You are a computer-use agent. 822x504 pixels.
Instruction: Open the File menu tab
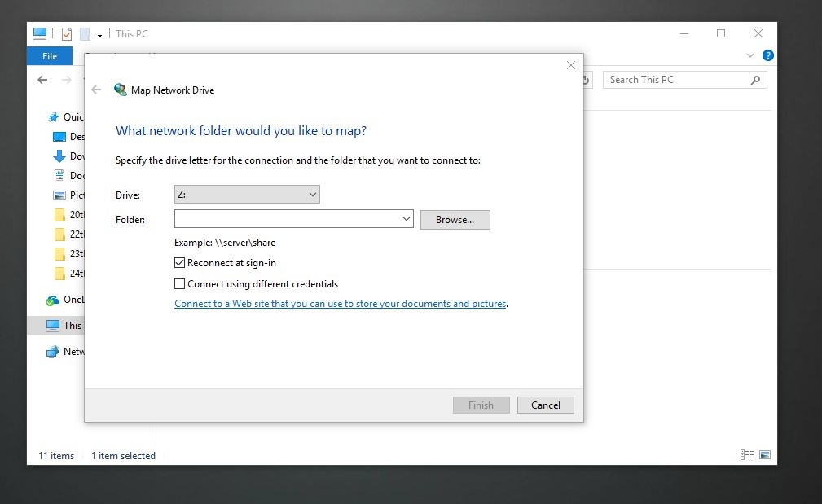[x=50, y=56]
